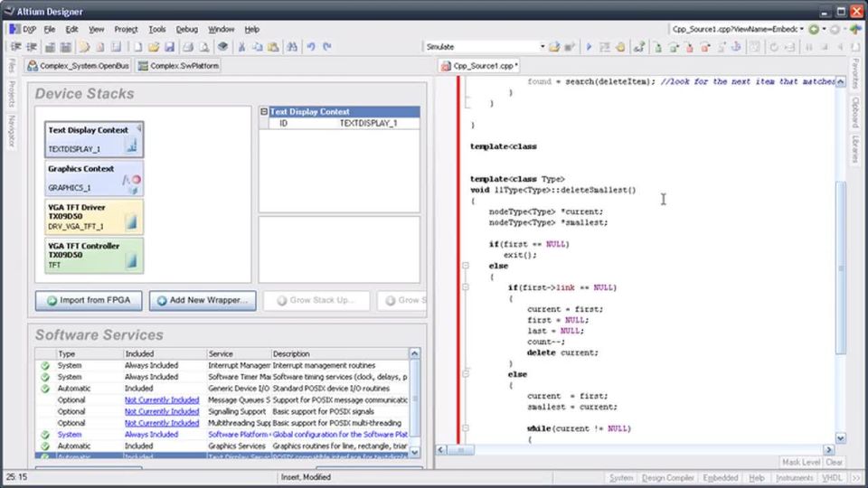Viewport: 868px width, 488px height.
Task: Click the TEXTDISPLAY_1 ID value field
Action: click(378, 124)
